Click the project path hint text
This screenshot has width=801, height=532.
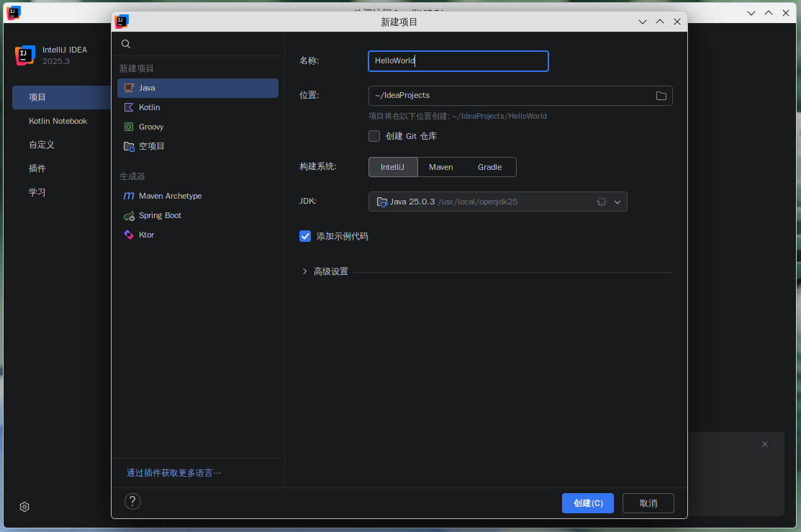(x=457, y=116)
